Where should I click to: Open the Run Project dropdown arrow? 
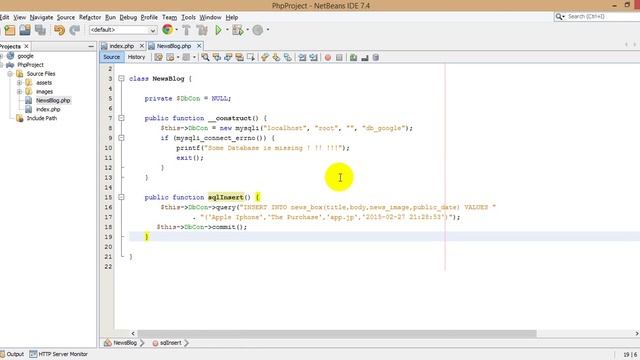(227, 30)
